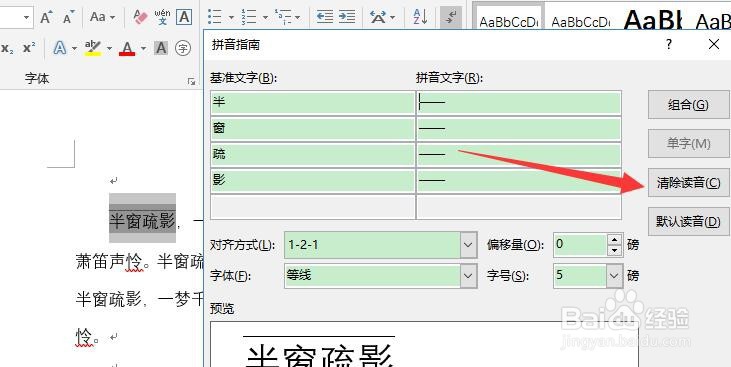Image resolution: width=731 pixels, height=367 pixels.
Task: Apply yellow text highlight color
Action: pos(93,48)
